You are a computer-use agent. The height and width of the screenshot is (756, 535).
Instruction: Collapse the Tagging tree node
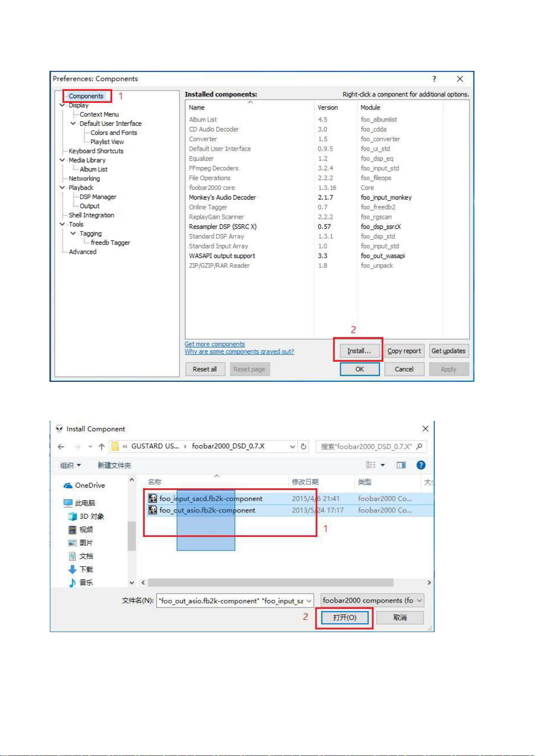coord(73,233)
